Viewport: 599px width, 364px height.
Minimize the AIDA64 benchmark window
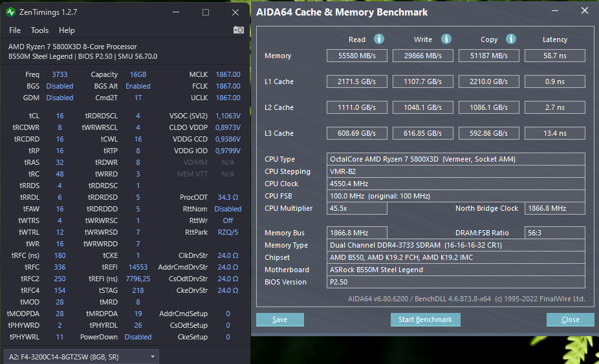point(555,11)
